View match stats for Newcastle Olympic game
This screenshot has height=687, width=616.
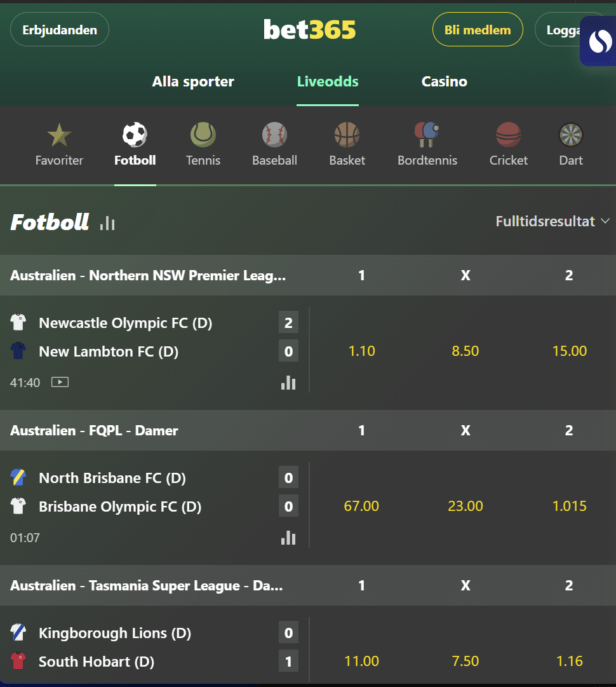pyautogui.click(x=288, y=383)
